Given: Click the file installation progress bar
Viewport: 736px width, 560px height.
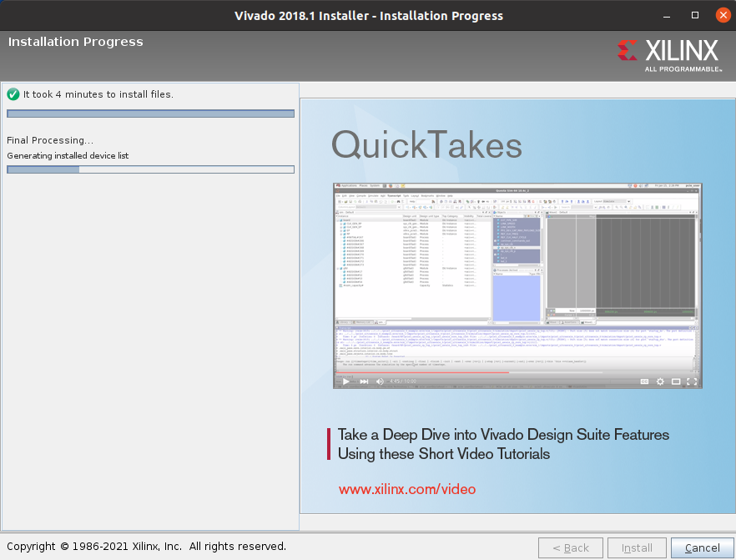Looking at the screenshot, I should click(151, 114).
